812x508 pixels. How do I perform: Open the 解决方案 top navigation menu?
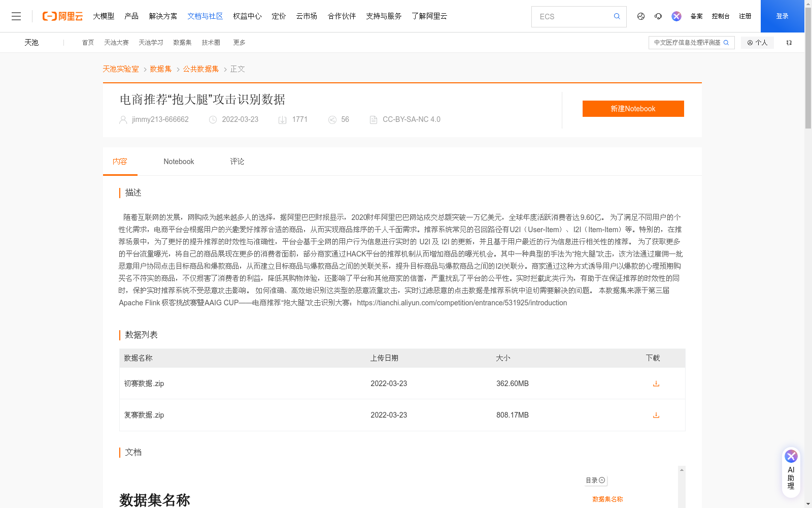163,16
